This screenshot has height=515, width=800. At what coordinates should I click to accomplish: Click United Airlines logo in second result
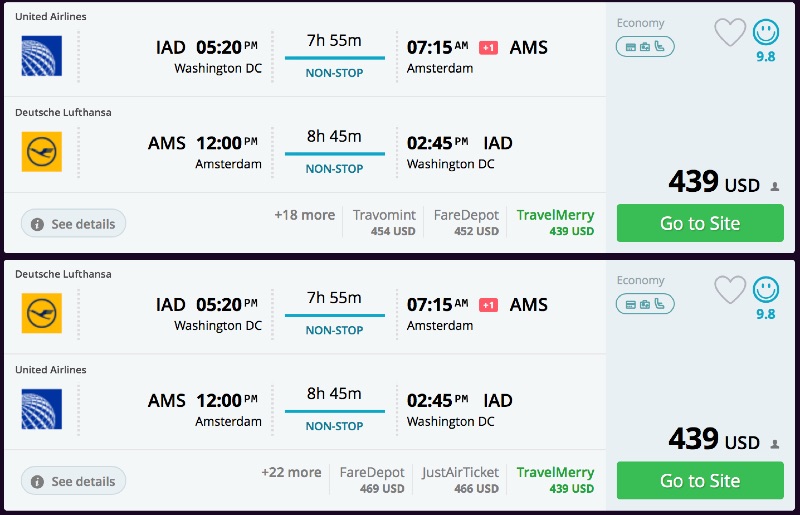[x=41, y=409]
